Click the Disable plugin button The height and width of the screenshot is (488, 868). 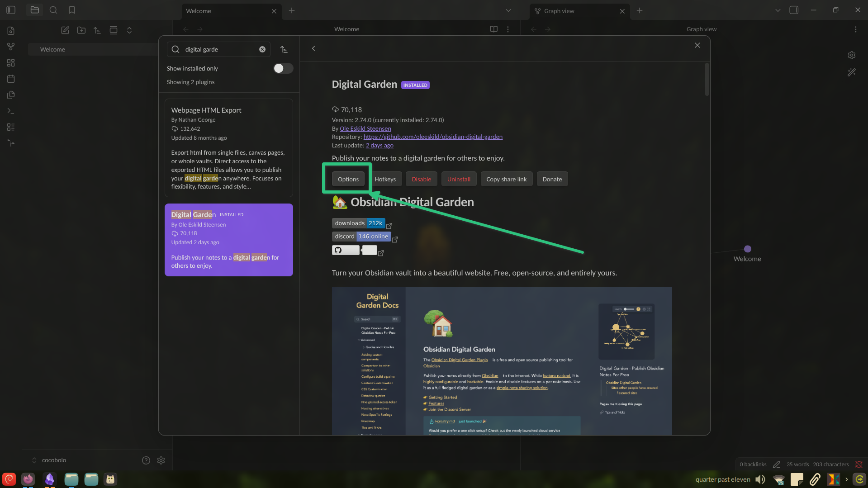point(421,179)
